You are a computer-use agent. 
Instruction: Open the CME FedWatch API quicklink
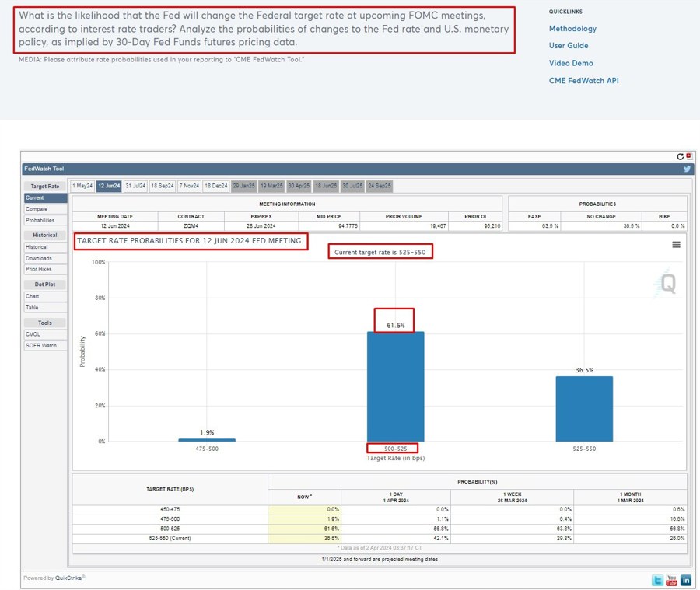[584, 80]
